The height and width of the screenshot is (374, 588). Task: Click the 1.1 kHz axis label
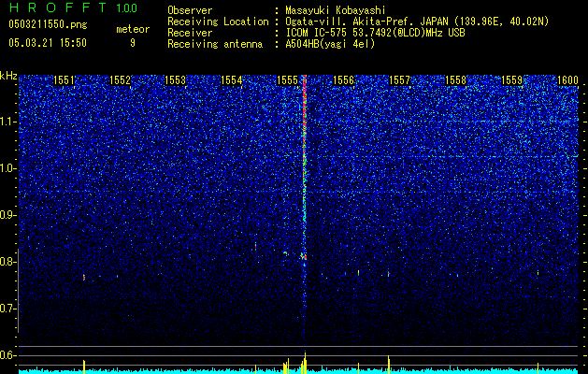tap(8, 122)
